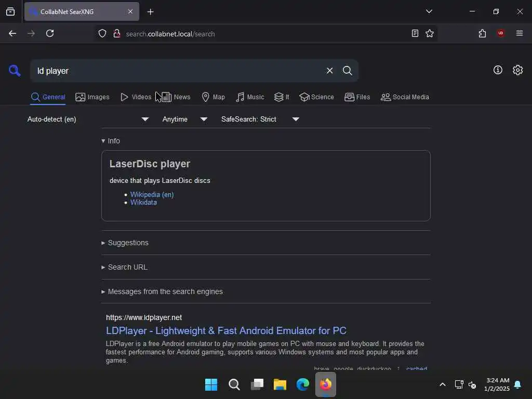List all tabs dropdown arrow
This screenshot has width=532, height=399.
(429, 11)
